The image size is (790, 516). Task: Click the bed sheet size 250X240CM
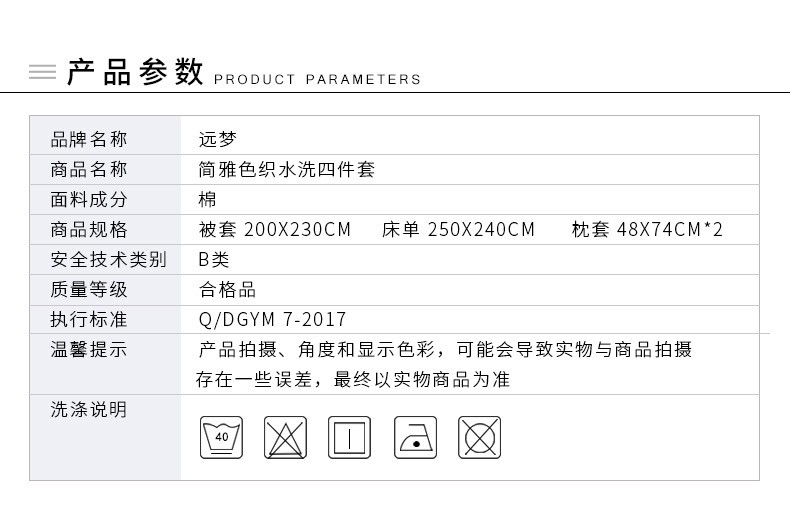[481, 230]
